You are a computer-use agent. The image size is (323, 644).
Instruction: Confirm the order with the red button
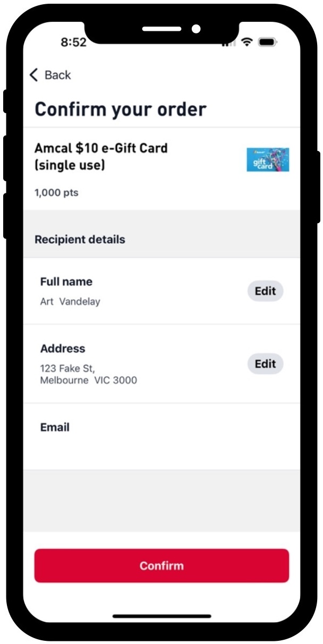161,565
